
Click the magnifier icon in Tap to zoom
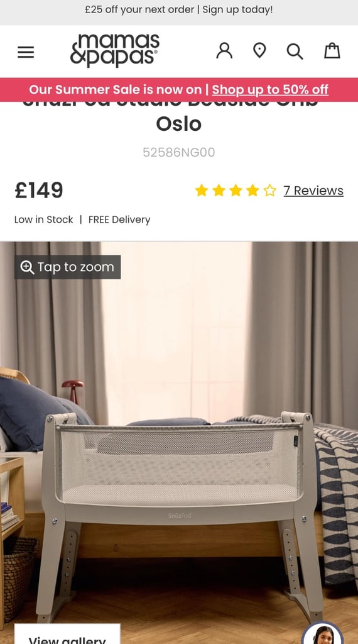pyautogui.click(x=27, y=267)
